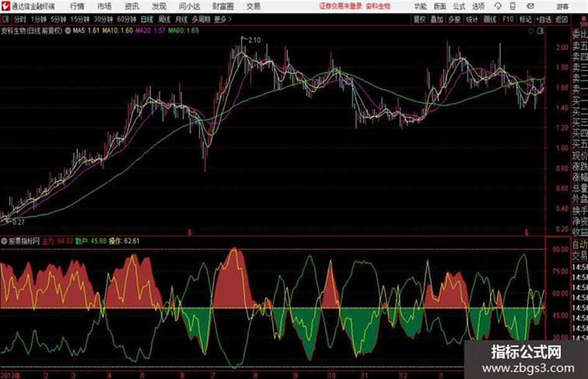Open the 财富圈 menu

click(223, 6)
